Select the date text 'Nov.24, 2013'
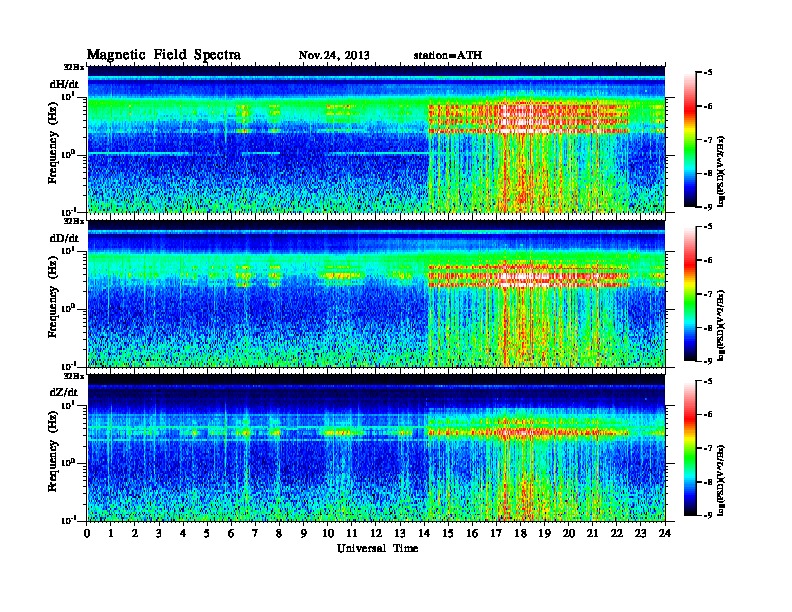792x612 pixels. click(x=334, y=56)
